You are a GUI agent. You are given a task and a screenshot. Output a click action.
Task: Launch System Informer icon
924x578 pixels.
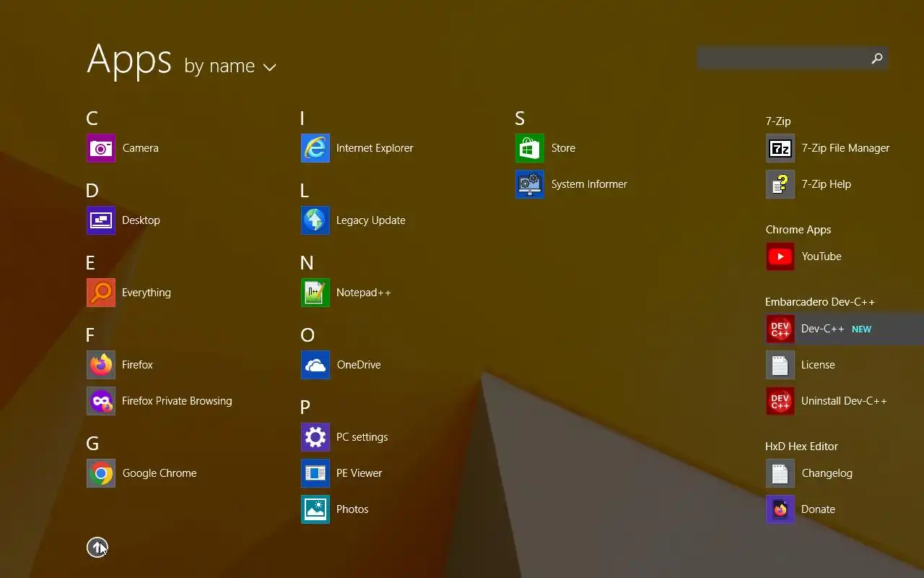530,184
